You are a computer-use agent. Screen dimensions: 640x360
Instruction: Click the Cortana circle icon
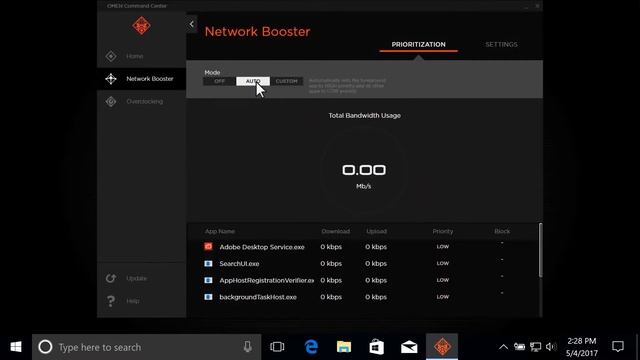[x=45, y=347]
